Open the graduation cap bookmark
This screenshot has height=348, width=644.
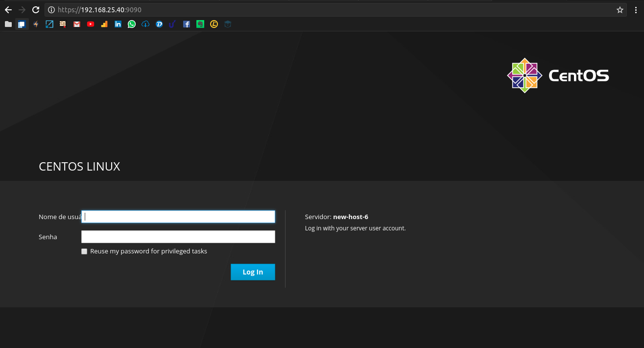tap(228, 24)
